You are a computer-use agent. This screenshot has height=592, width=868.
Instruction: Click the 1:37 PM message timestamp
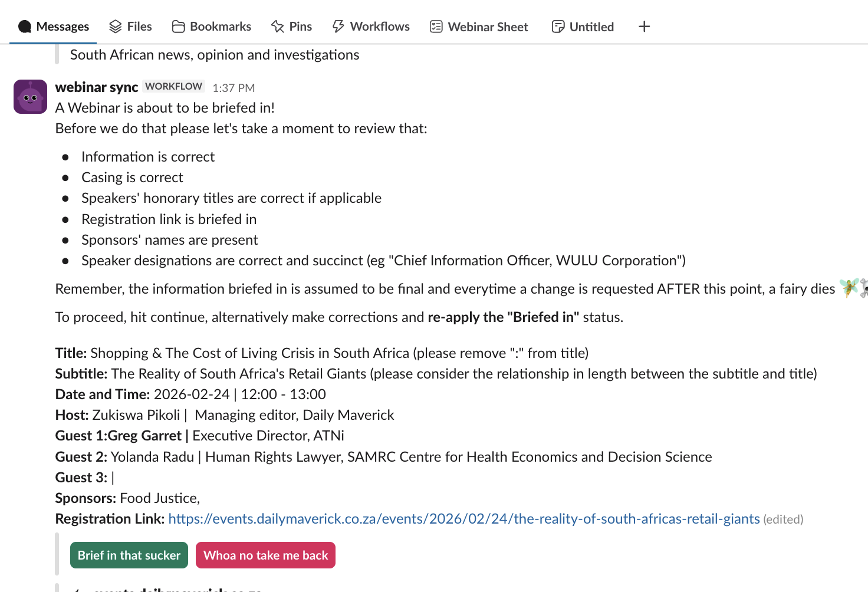tap(234, 88)
